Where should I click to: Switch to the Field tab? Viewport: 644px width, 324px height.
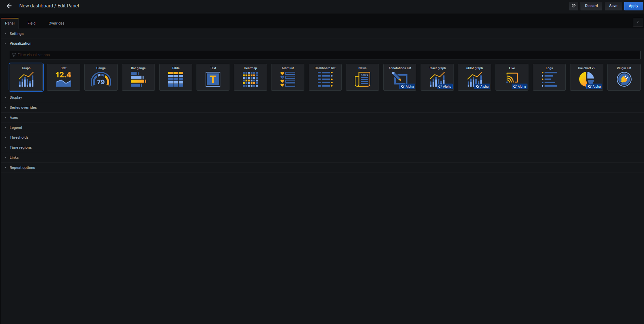point(32,23)
